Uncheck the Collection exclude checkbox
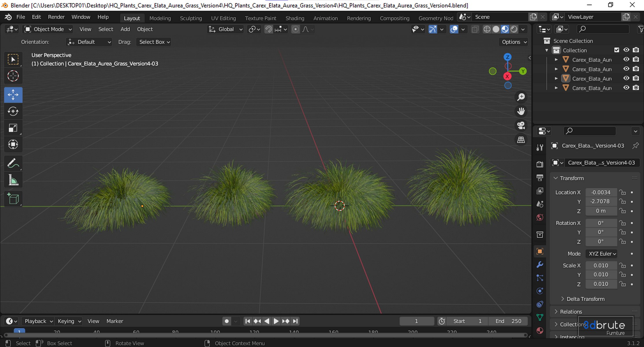Image resolution: width=644 pixels, height=347 pixels. coord(617,50)
